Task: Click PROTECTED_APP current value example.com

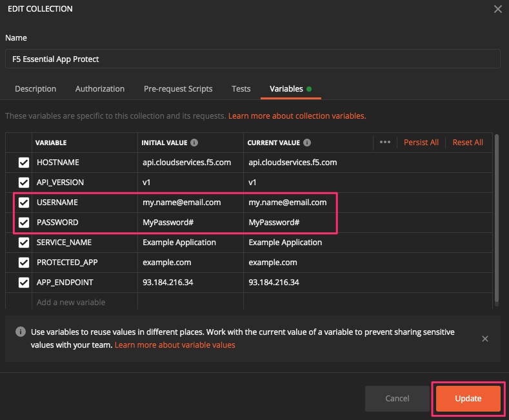Action: (x=273, y=262)
